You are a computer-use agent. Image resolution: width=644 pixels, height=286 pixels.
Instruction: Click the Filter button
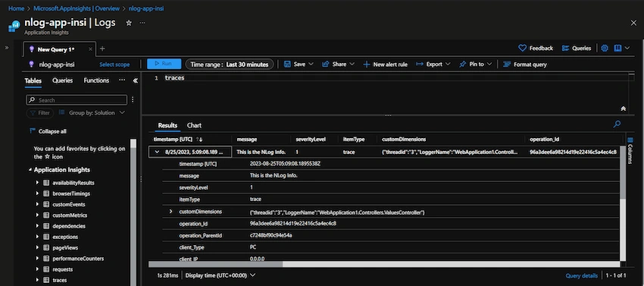tap(40, 113)
